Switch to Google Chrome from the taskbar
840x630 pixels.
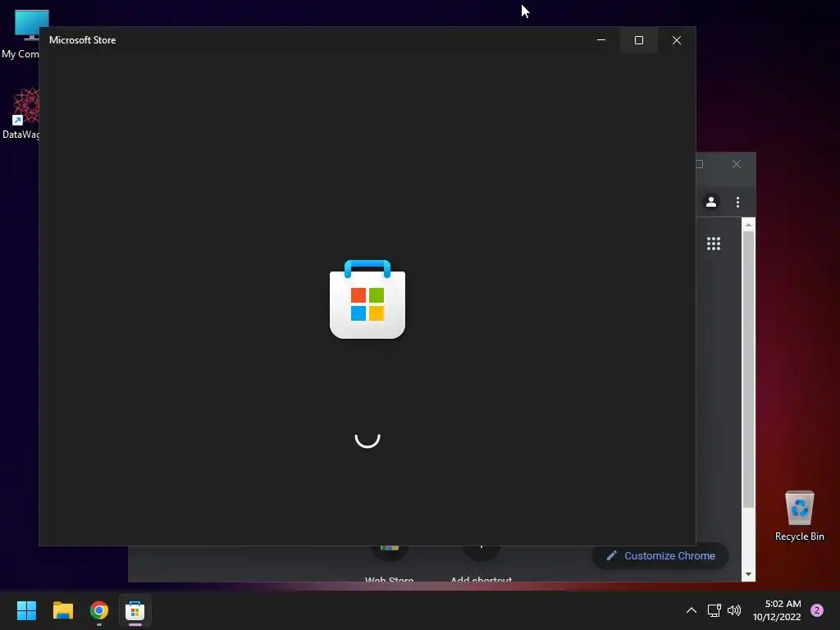click(x=99, y=610)
